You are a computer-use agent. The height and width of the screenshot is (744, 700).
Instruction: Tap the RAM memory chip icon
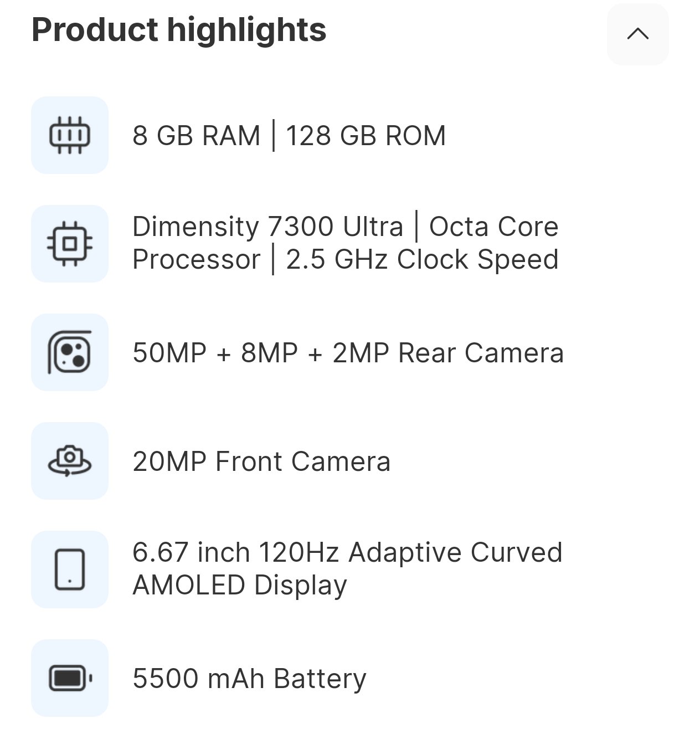click(70, 135)
